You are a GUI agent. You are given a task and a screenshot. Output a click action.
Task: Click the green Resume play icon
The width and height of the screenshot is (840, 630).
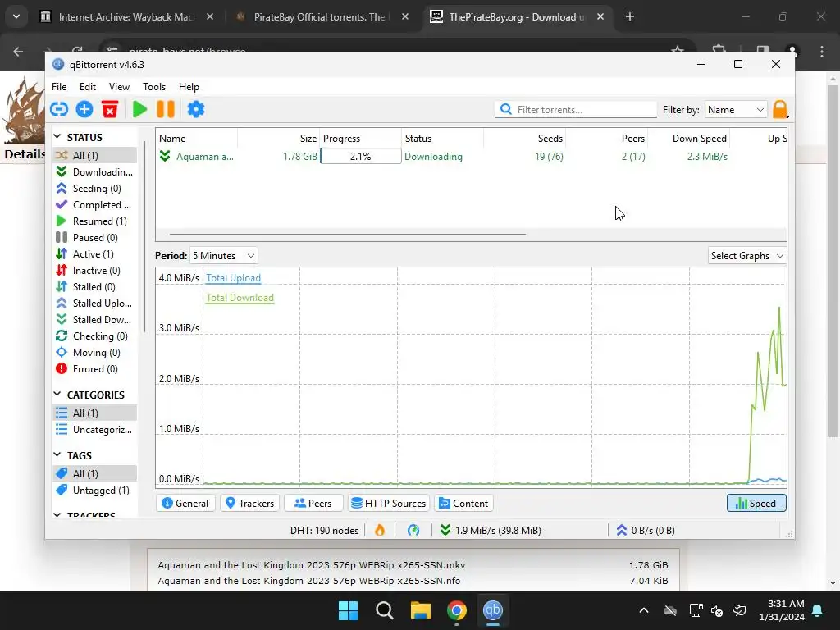[x=139, y=109]
